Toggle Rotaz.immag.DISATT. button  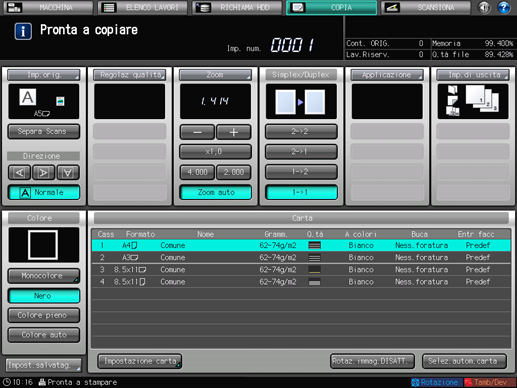pyautogui.click(x=372, y=361)
